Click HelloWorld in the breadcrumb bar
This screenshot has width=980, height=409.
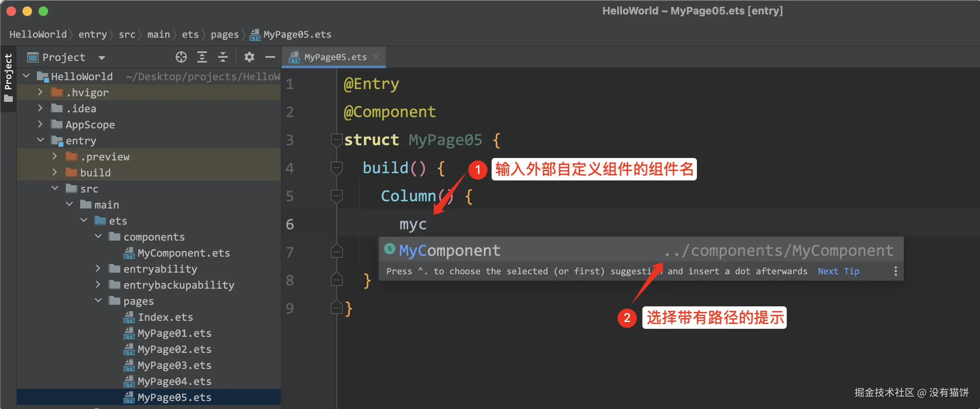[38, 34]
